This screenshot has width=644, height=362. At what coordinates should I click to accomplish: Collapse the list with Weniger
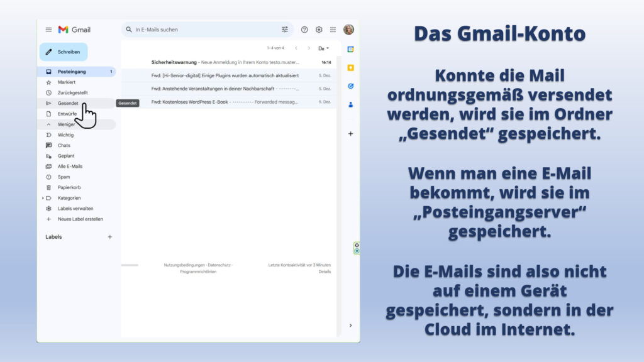coord(65,124)
